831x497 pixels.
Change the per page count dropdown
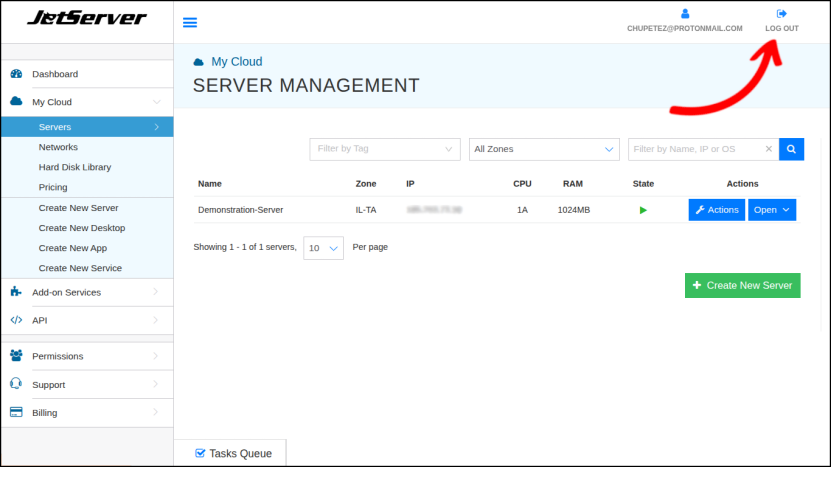[x=323, y=248]
